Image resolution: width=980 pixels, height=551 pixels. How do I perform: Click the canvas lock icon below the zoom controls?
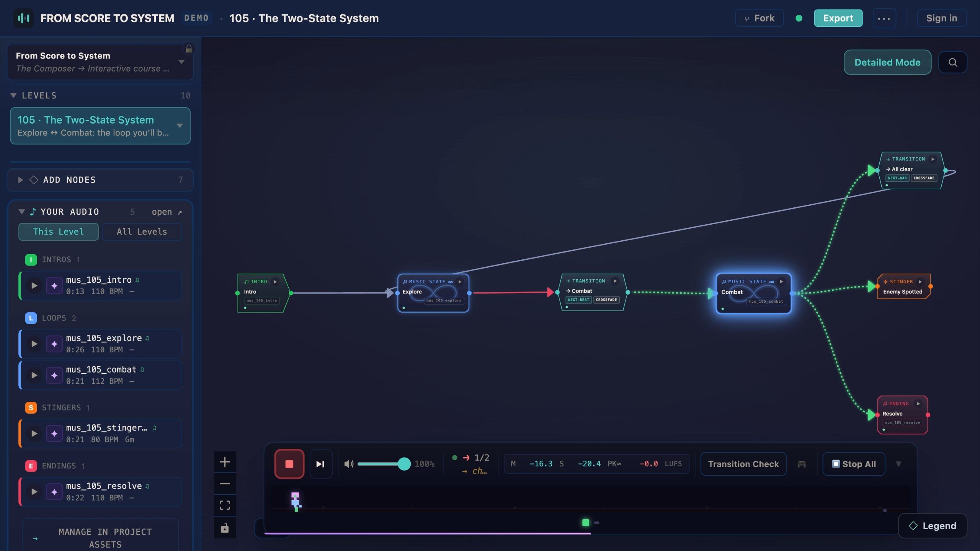pos(225,528)
